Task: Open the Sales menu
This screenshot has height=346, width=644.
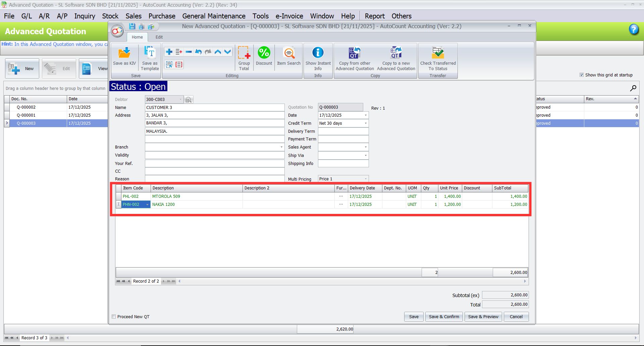Action: pos(133,16)
